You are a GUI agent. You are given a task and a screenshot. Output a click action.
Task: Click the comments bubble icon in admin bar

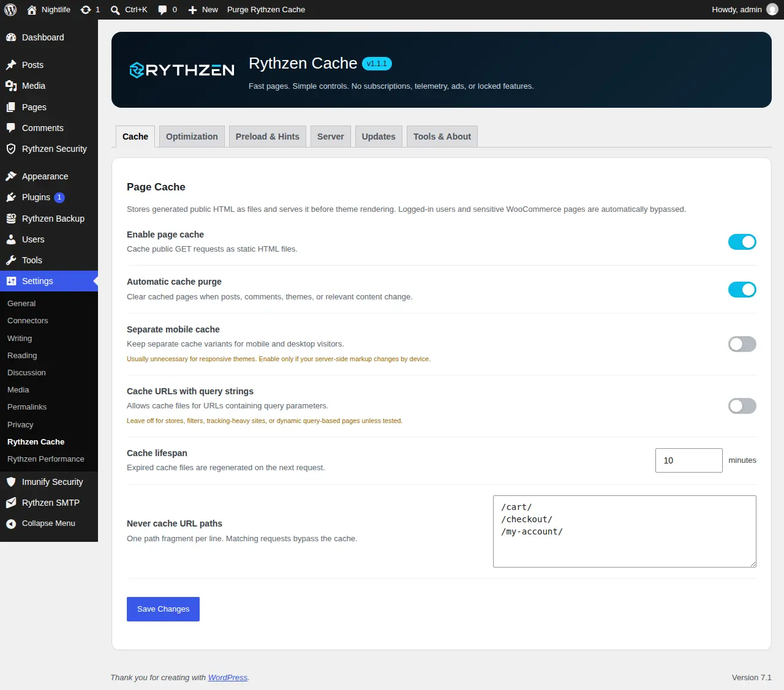tap(162, 10)
